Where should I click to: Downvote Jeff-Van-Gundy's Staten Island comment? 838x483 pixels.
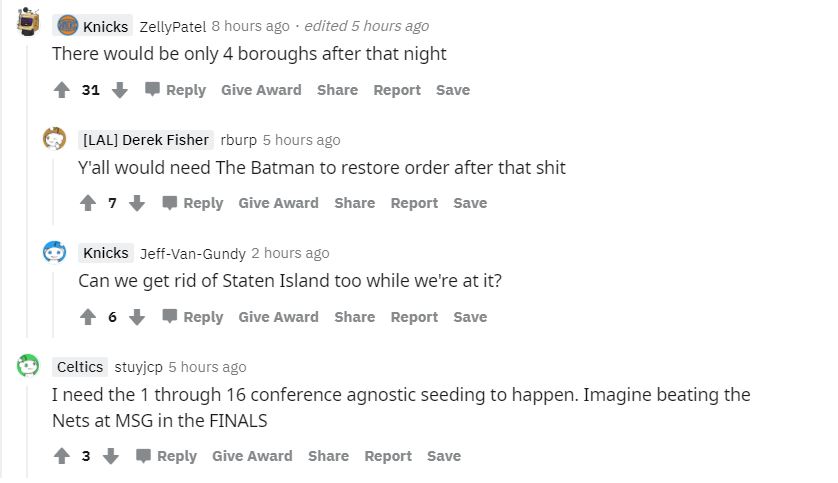click(x=137, y=317)
